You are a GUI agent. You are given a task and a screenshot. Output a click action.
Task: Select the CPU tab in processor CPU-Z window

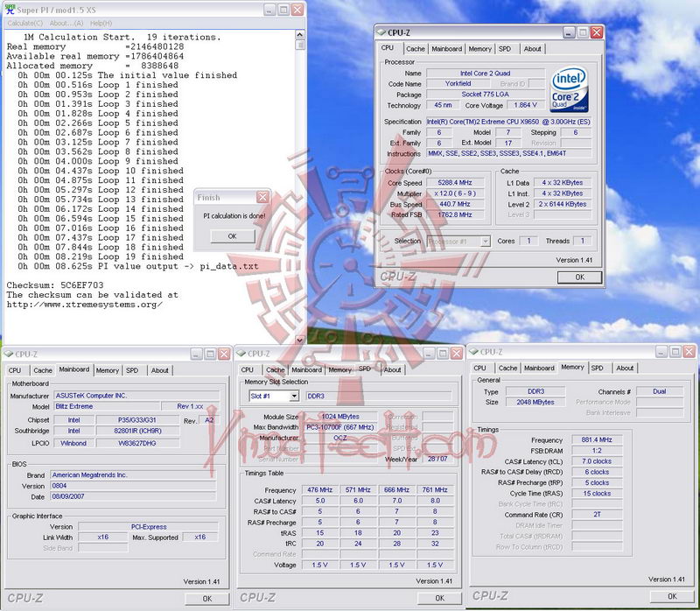pos(388,48)
